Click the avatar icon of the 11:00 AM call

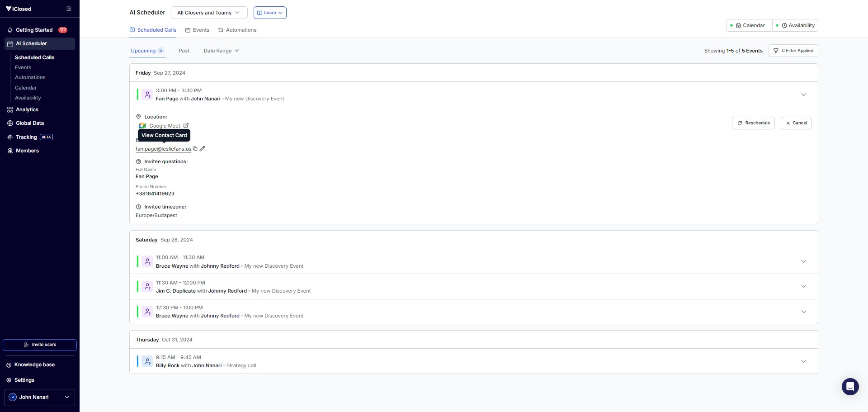(147, 261)
